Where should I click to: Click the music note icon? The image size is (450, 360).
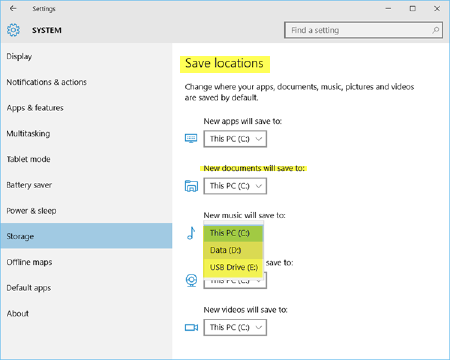coord(191,233)
